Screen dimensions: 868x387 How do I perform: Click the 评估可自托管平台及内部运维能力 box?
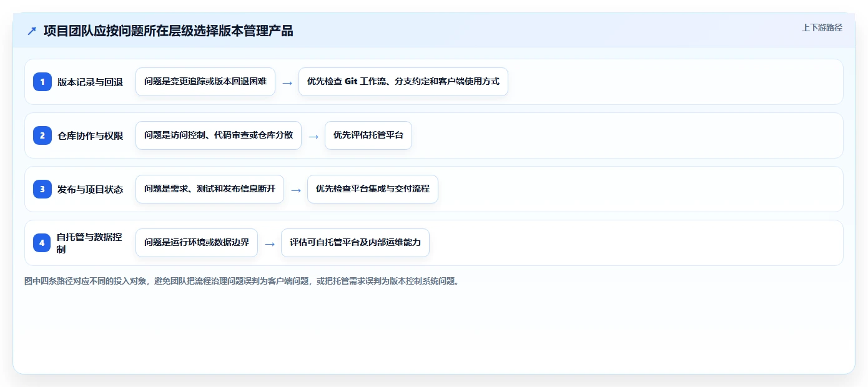[x=355, y=243]
